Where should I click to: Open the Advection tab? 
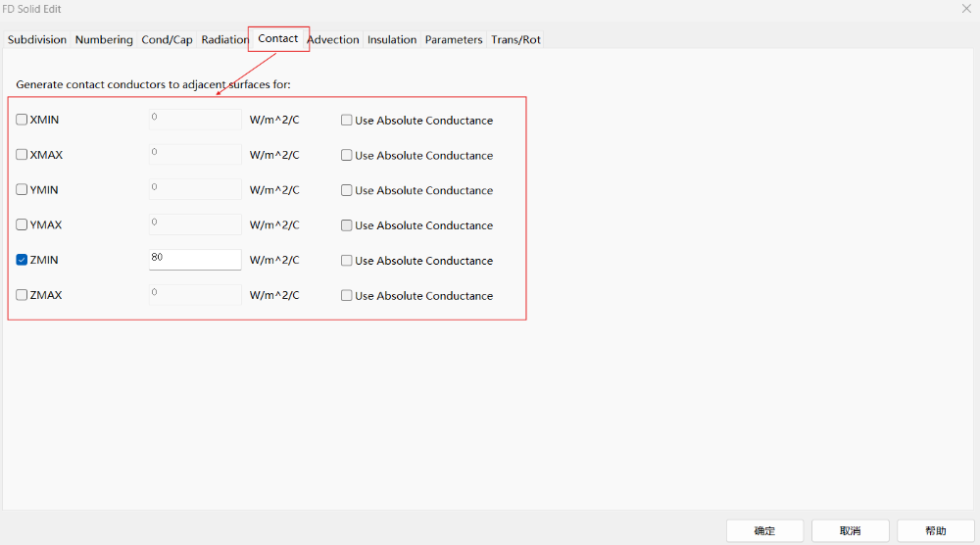tap(333, 40)
